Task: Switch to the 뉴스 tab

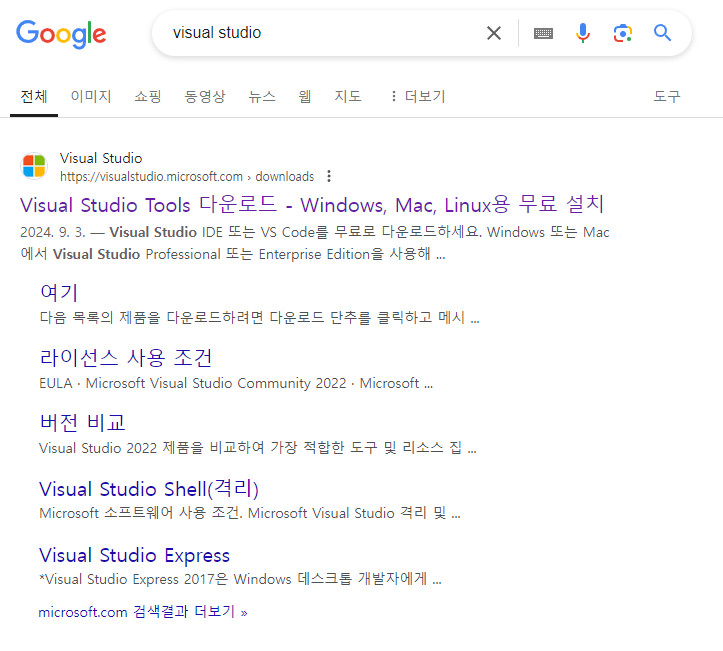Action: (262, 96)
